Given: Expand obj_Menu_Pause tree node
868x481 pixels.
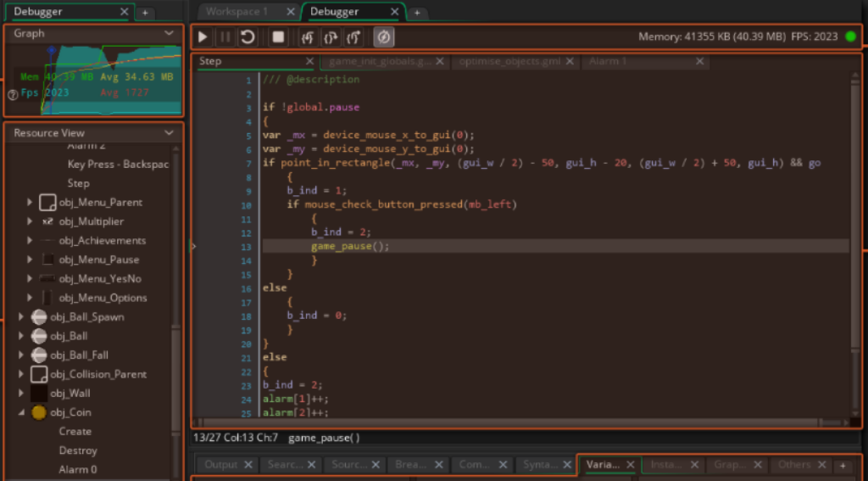Looking at the screenshot, I should pos(30,260).
